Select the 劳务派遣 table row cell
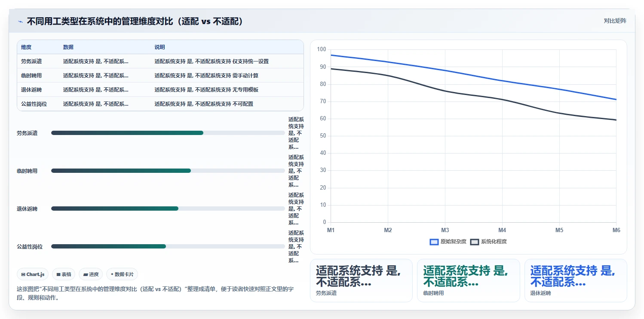The width and height of the screenshot is (644, 319). pos(31,61)
